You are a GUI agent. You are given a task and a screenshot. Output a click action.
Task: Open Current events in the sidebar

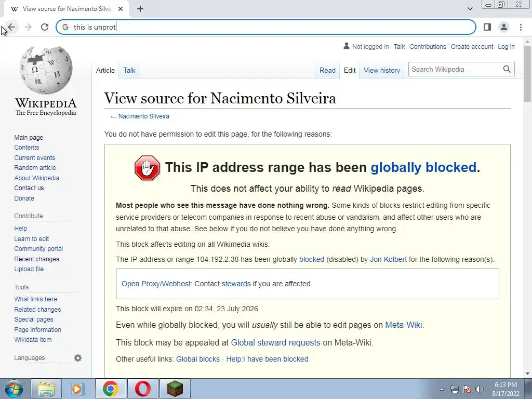coord(34,157)
